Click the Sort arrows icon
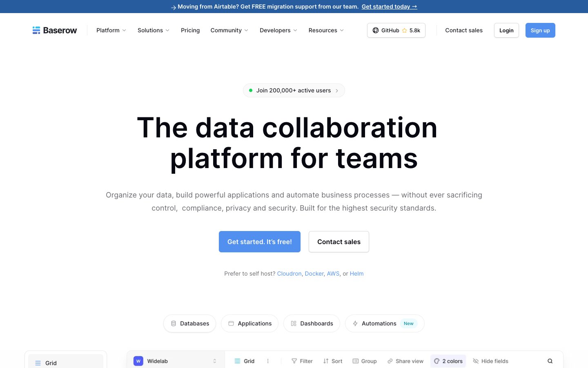This screenshot has width=588, height=368. point(326,361)
